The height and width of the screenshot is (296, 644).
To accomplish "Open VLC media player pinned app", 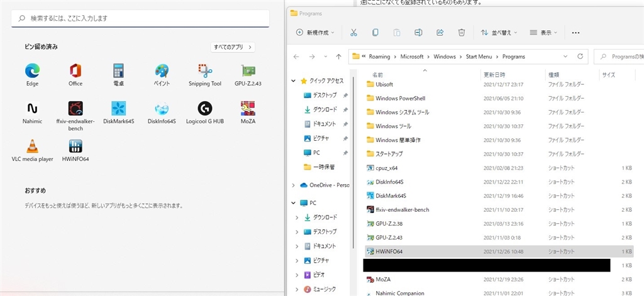I will (32, 150).
